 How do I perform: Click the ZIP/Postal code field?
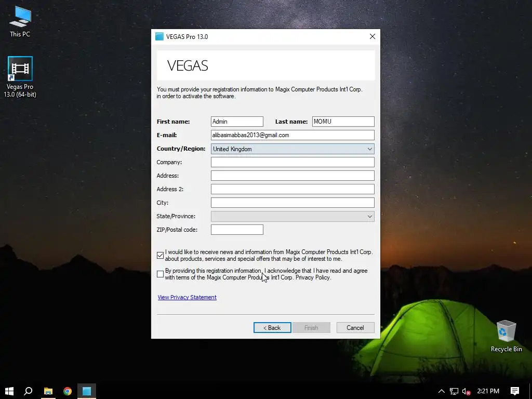[x=237, y=230]
